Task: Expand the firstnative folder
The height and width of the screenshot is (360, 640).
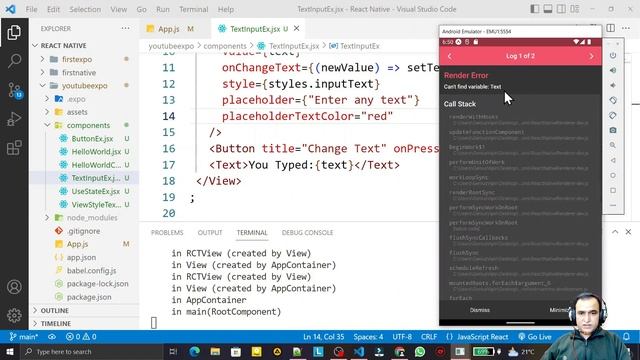Action: (42, 72)
